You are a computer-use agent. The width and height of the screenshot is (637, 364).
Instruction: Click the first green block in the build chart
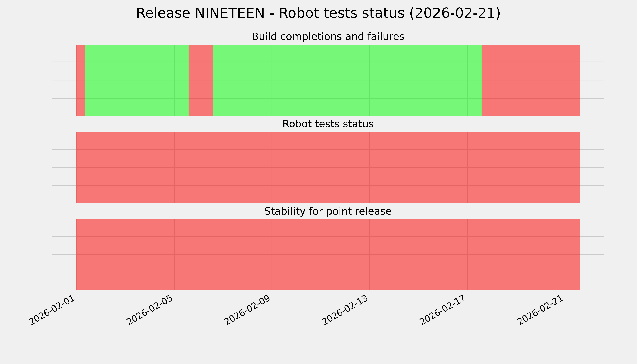(130, 80)
